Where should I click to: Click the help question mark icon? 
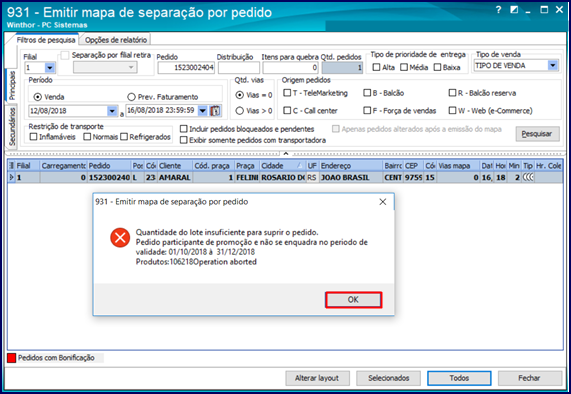tap(499, 10)
